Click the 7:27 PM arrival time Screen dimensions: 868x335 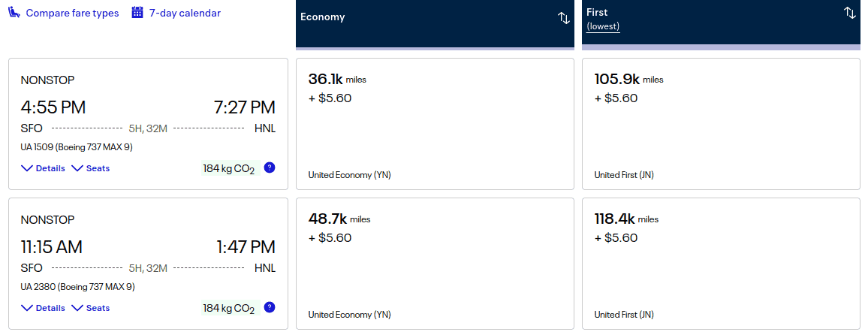[x=244, y=107]
